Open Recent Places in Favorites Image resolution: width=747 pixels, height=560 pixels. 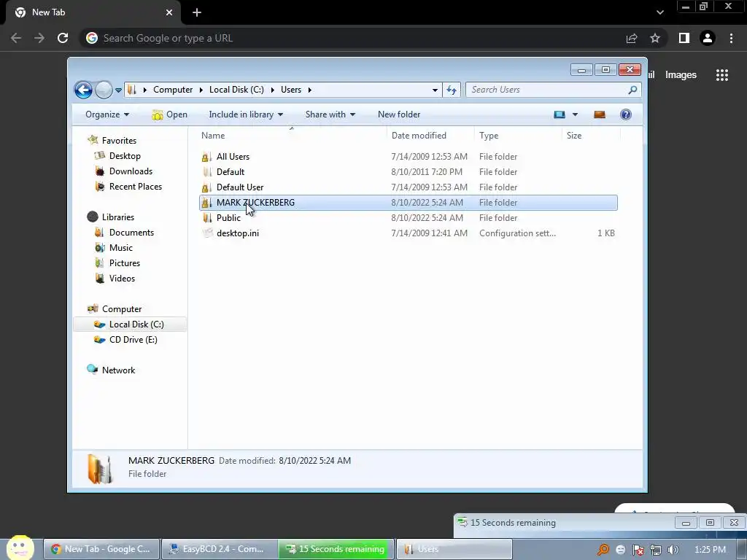point(135,186)
